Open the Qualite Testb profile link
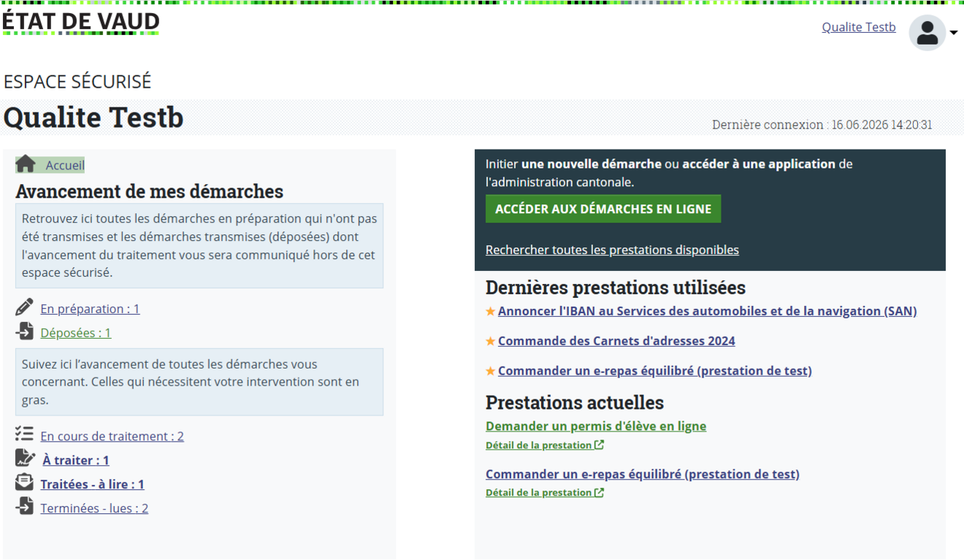The image size is (964, 560). click(x=859, y=27)
